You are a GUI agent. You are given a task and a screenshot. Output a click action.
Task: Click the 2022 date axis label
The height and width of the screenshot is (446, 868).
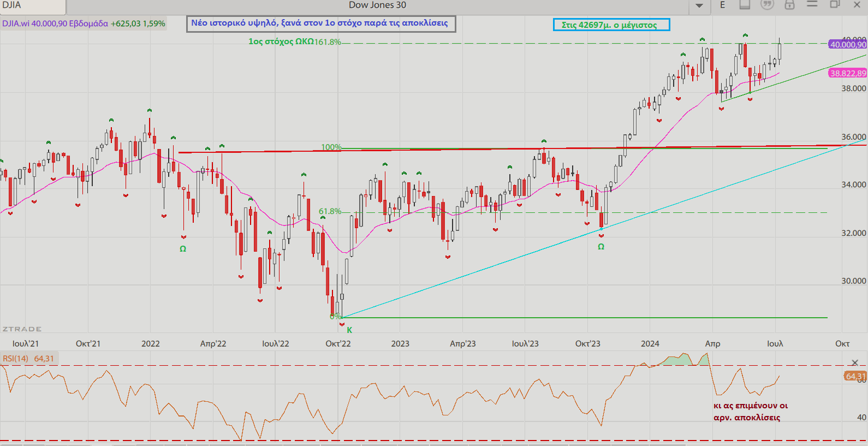(x=151, y=343)
